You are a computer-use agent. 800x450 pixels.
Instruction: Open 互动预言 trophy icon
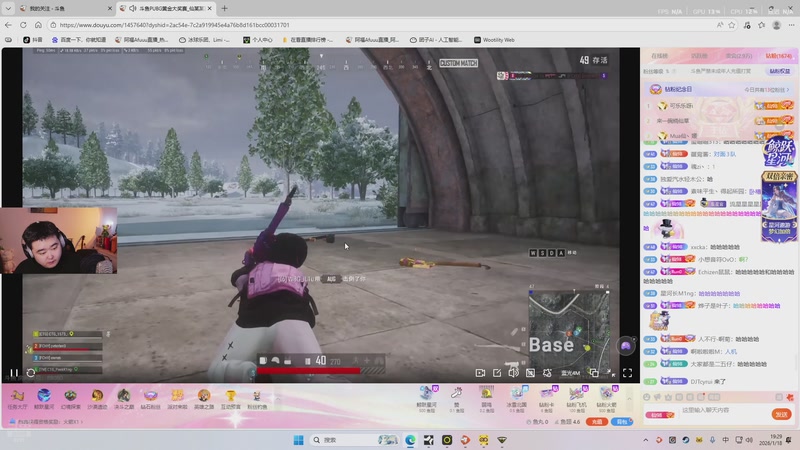(231, 399)
